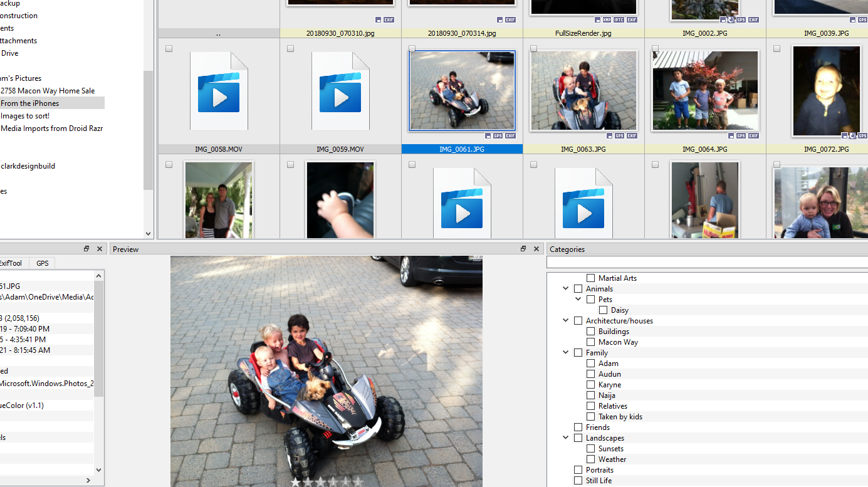Click the Categories search input field

tap(707, 262)
